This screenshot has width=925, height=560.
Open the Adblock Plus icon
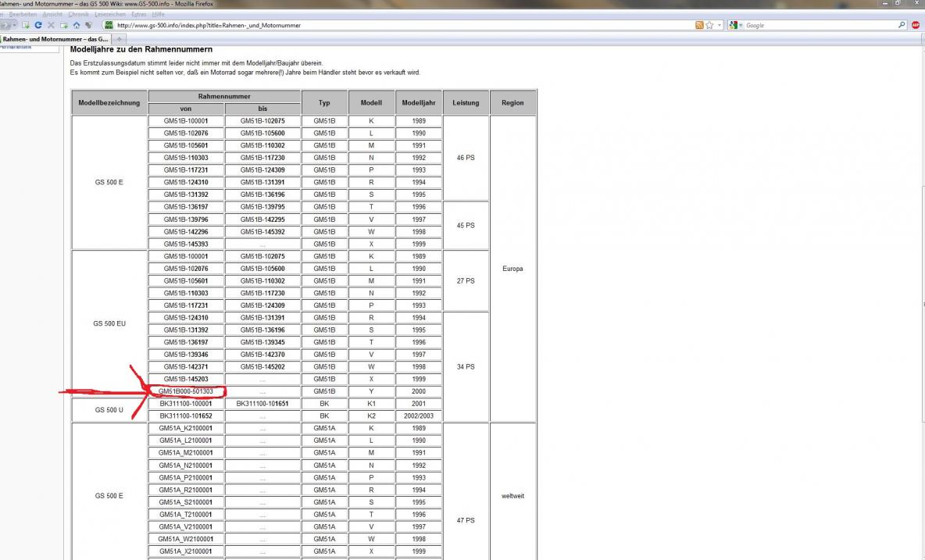(916, 25)
